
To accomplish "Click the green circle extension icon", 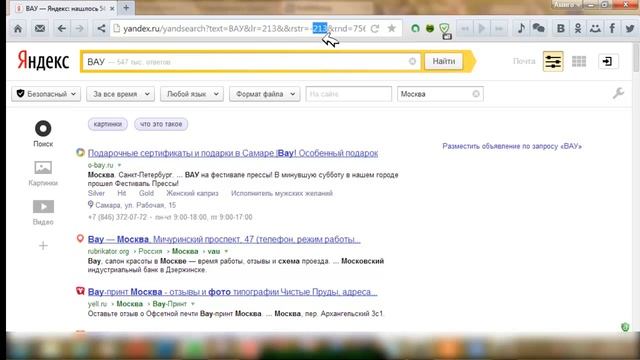I will pyautogui.click(x=415, y=29).
